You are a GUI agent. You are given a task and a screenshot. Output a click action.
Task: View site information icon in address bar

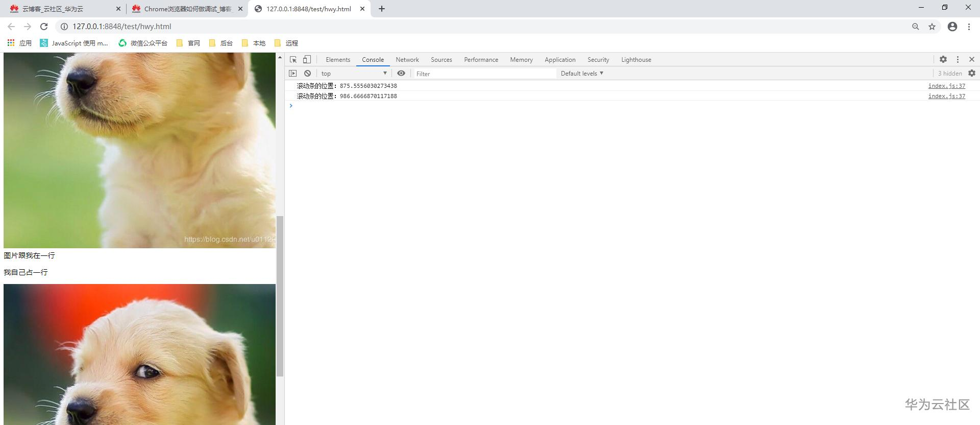coord(64,27)
